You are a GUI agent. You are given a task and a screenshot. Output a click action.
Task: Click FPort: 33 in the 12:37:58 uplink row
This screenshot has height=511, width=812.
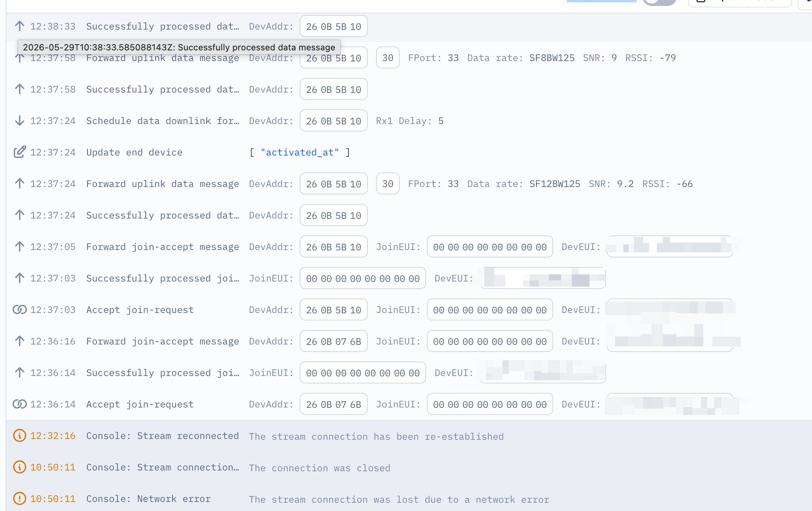pyautogui.click(x=433, y=58)
